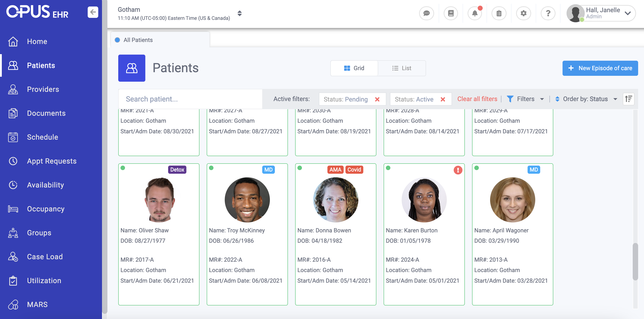
Task: Open Occupancy from the sidebar
Action: point(46,209)
